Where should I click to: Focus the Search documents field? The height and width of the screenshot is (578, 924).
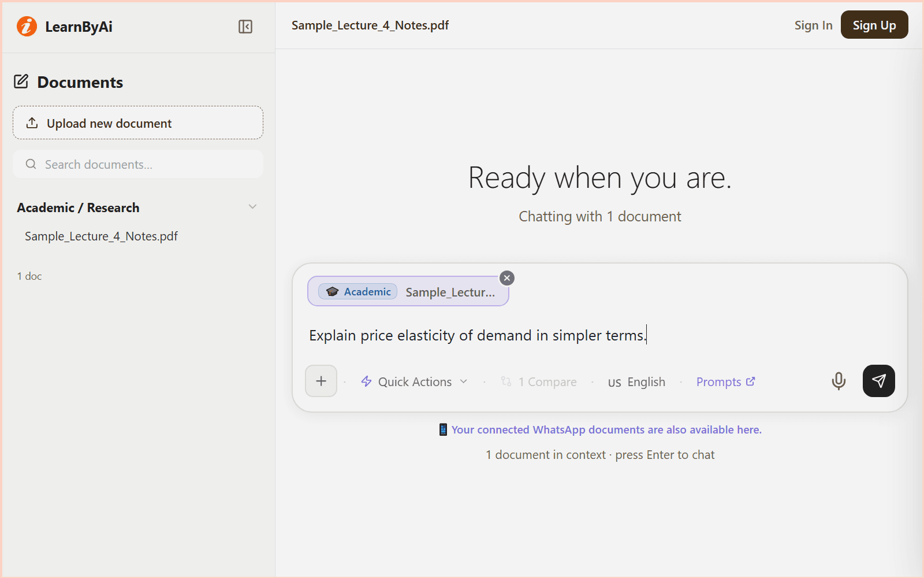[x=138, y=164]
